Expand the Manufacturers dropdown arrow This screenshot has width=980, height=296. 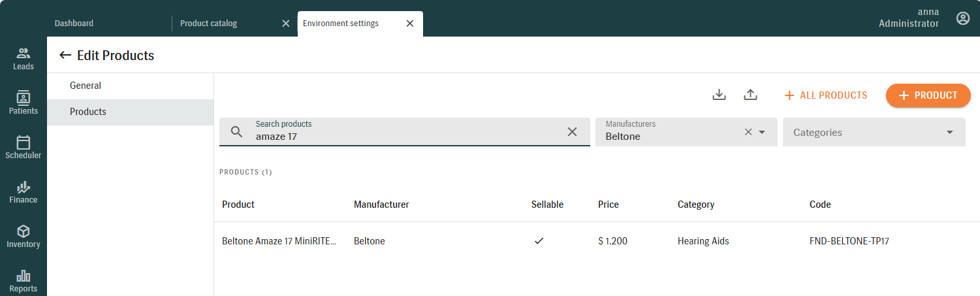coord(762,132)
